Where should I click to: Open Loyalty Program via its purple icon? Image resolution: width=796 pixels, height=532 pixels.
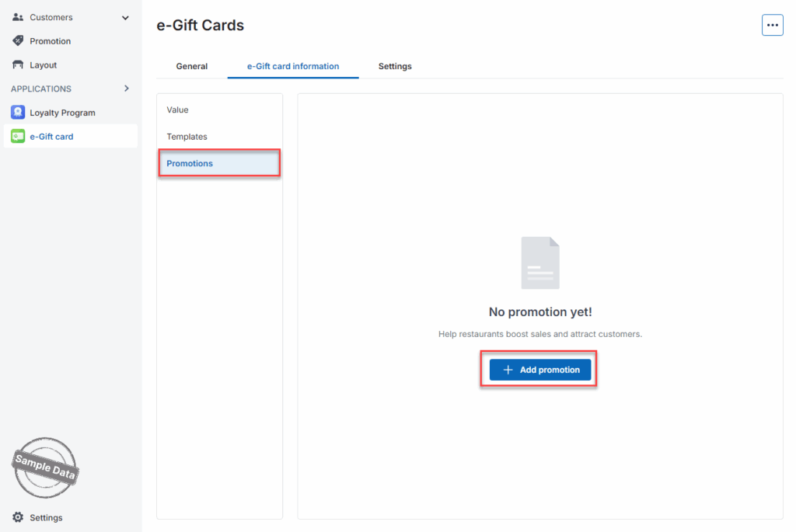(x=18, y=113)
